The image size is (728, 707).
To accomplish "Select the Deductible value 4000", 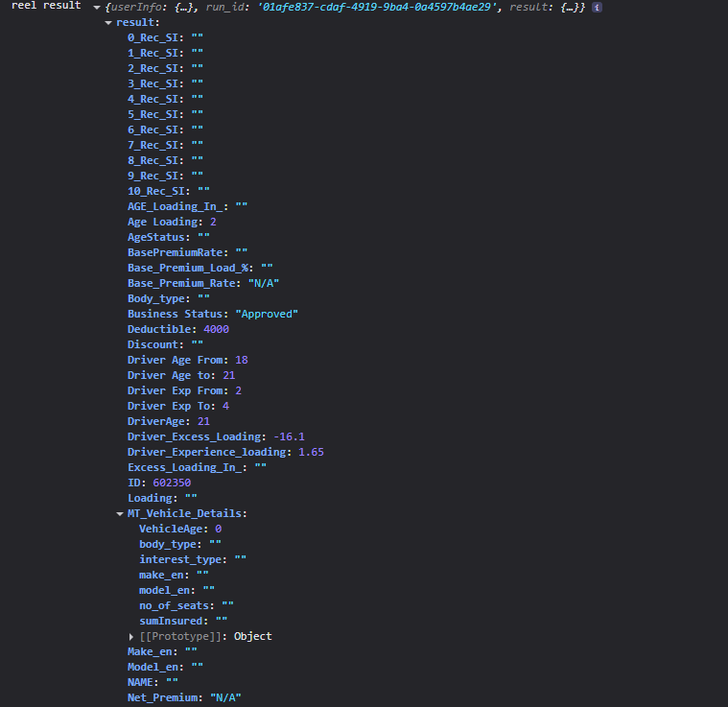I will [x=217, y=329].
